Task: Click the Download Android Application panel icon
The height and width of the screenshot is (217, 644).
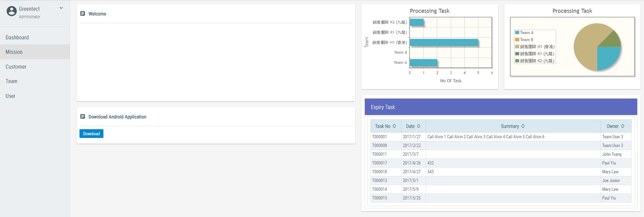Action: click(x=83, y=116)
